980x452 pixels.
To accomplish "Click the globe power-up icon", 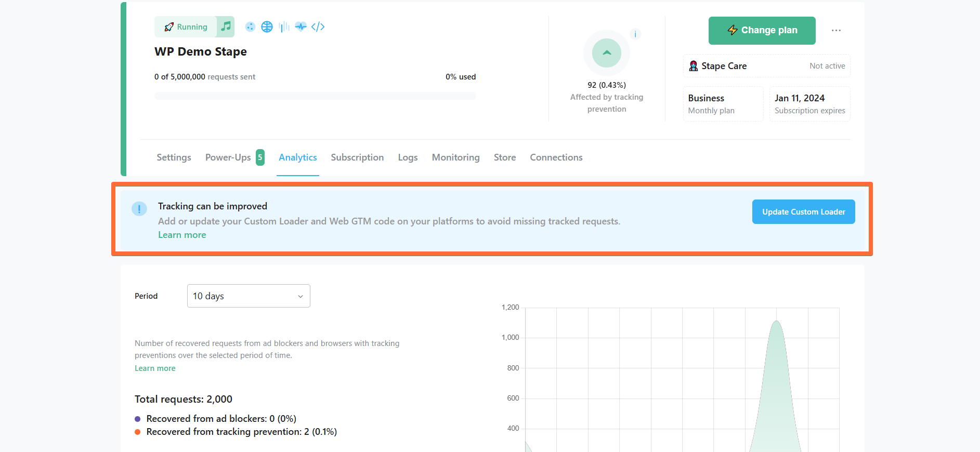I will coord(267,27).
